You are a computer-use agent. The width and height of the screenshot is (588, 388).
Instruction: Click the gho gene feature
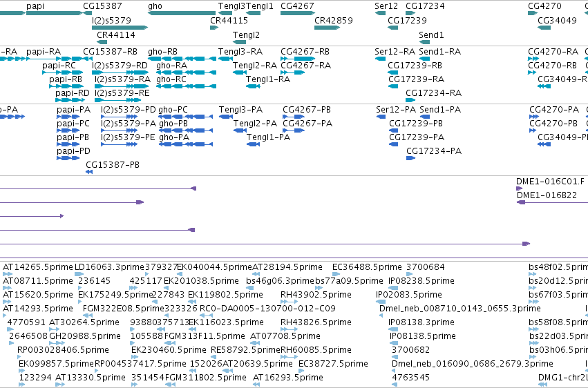[x=182, y=13]
